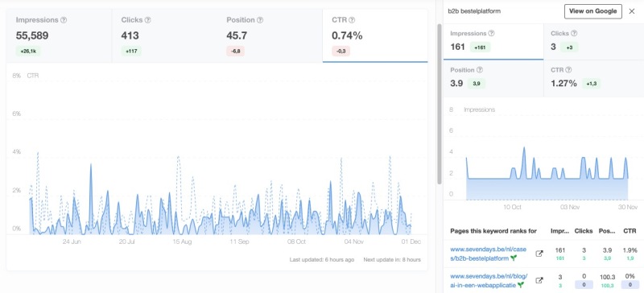Click help icon beside CTR in keyword panel
644x293 pixels.
pyautogui.click(x=568, y=70)
